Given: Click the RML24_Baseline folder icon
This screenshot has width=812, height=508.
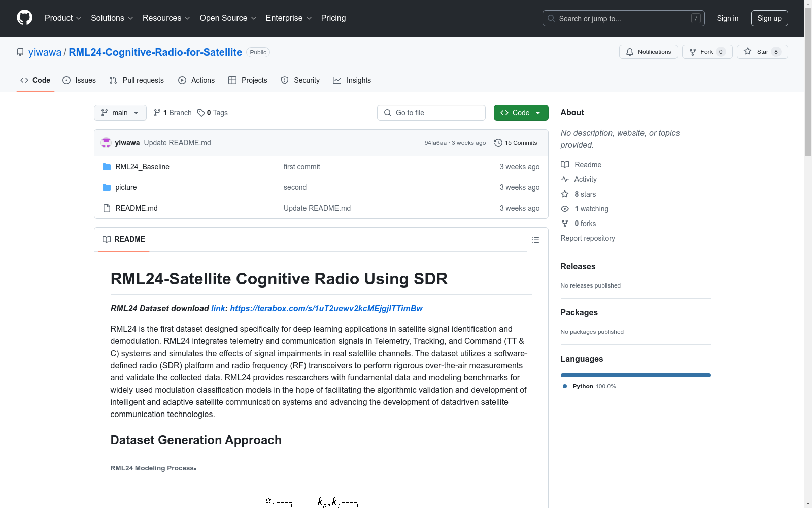Looking at the screenshot, I should pyautogui.click(x=107, y=167).
